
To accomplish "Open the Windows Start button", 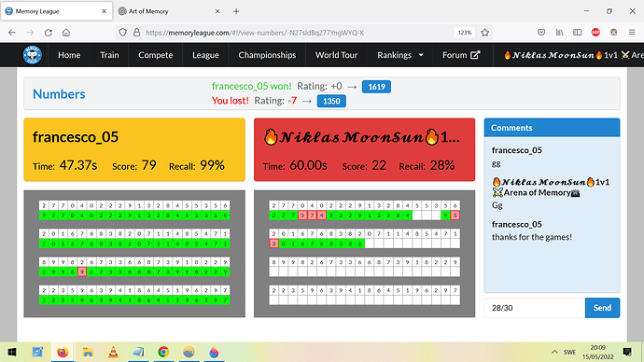I will point(12,352).
